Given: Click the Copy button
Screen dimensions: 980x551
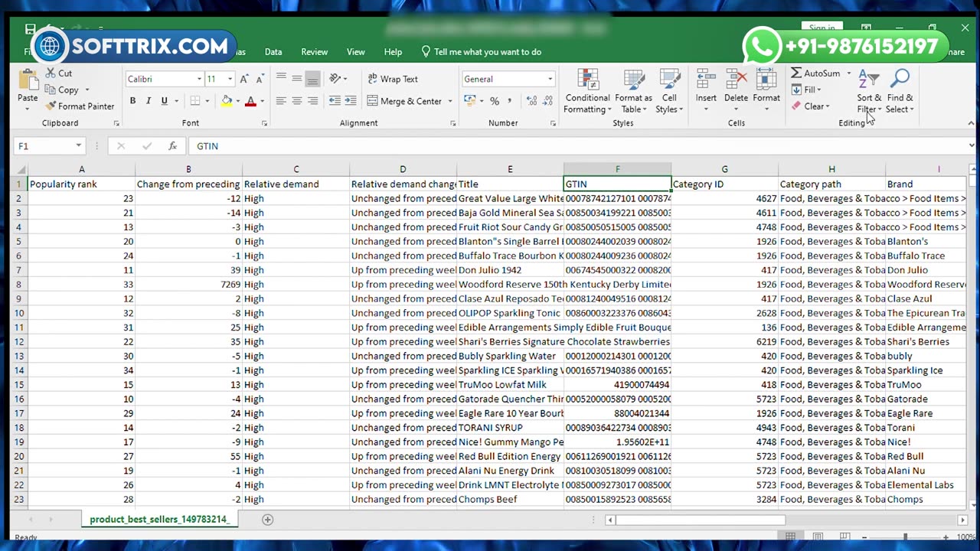Looking at the screenshot, I should 62,90.
